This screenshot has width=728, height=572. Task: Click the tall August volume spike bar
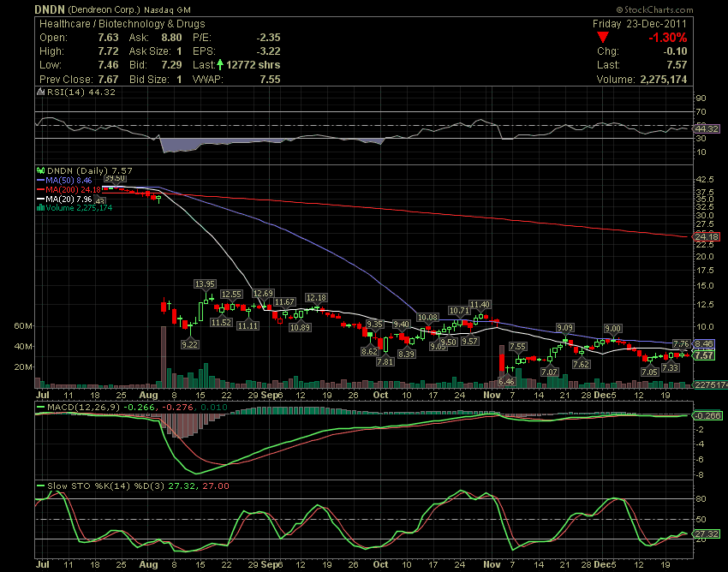164,357
